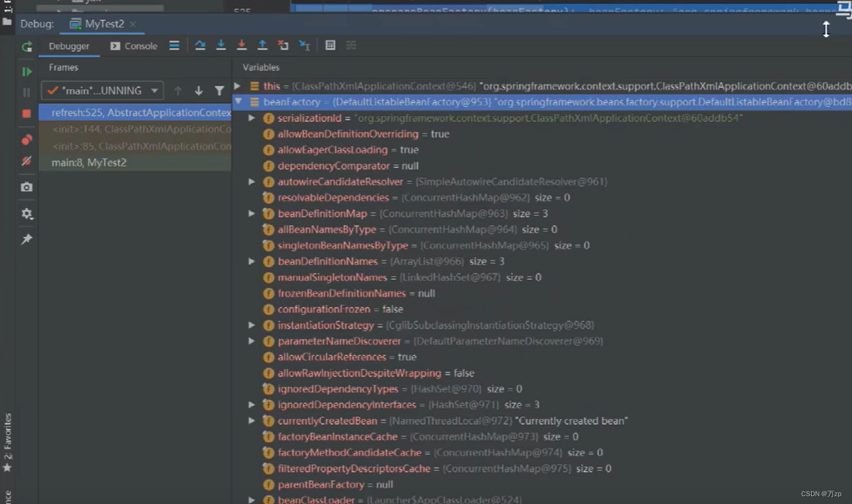Pause the running program

pyautogui.click(x=27, y=92)
